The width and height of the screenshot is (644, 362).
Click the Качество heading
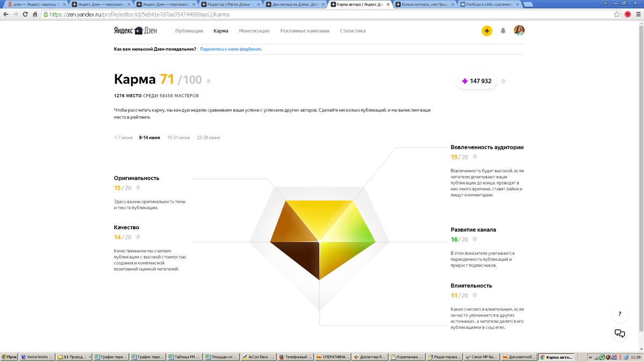[x=127, y=227]
